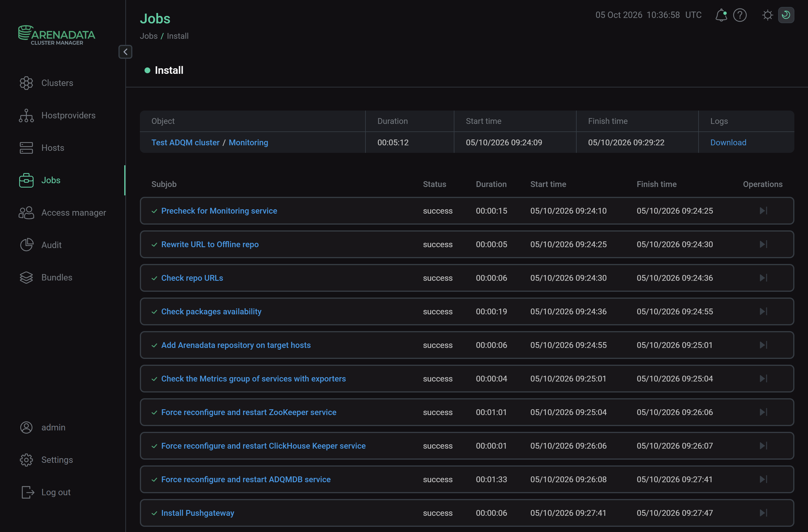Click job finish time 05/10/2026 09:29:22

pos(626,142)
